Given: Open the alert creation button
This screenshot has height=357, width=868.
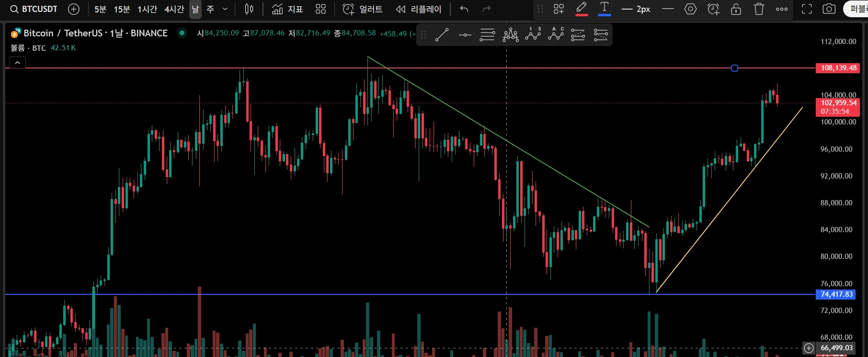Looking at the screenshot, I should [363, 9].
